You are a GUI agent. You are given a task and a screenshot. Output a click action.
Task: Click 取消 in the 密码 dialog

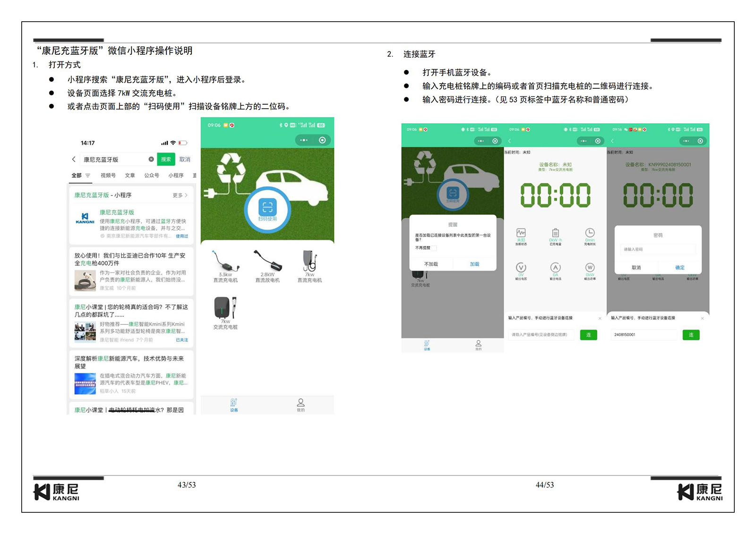click(636, 268)
